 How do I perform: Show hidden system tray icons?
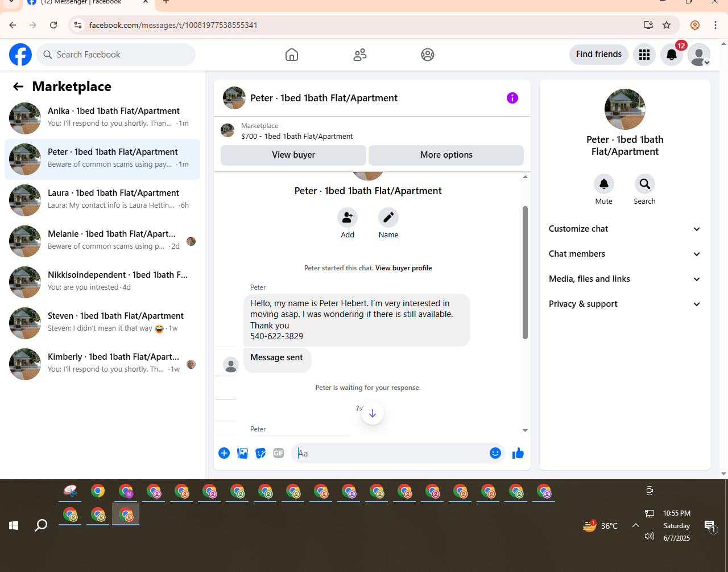[636, 525]
